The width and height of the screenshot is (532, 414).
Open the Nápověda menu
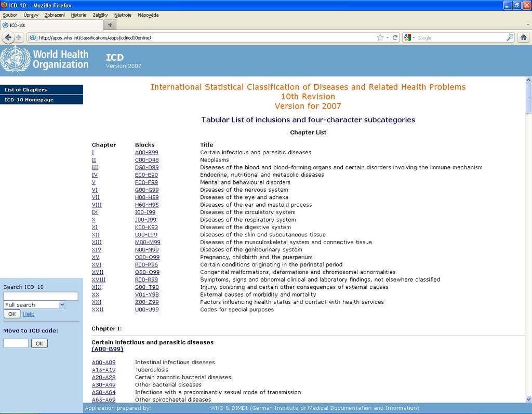pyautogui.click(x=148, y=15)
